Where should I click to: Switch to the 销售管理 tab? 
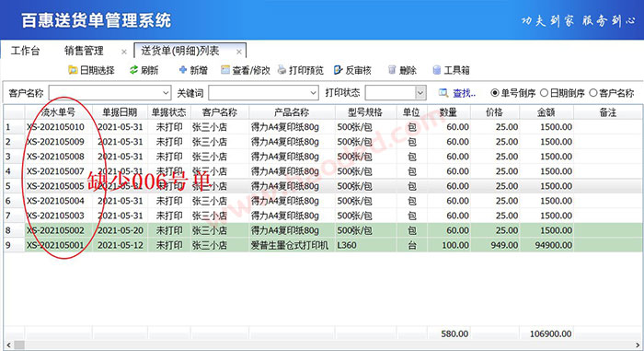[x=84, y=51]
